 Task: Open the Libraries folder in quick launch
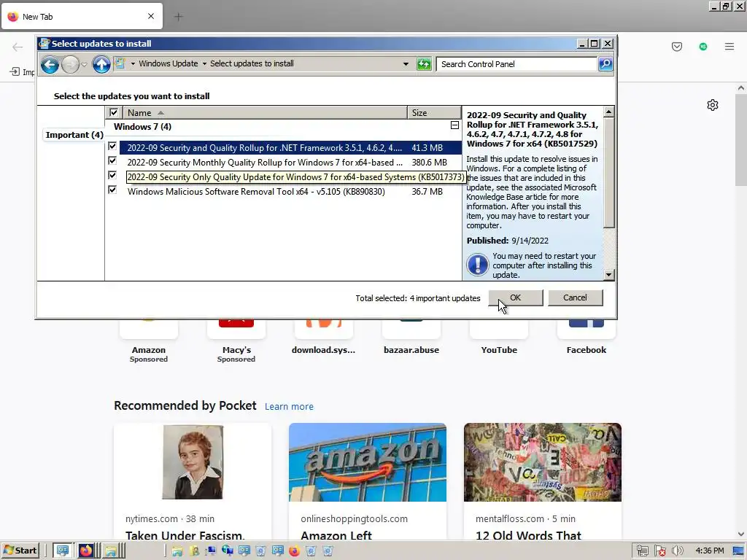(177, 551)
